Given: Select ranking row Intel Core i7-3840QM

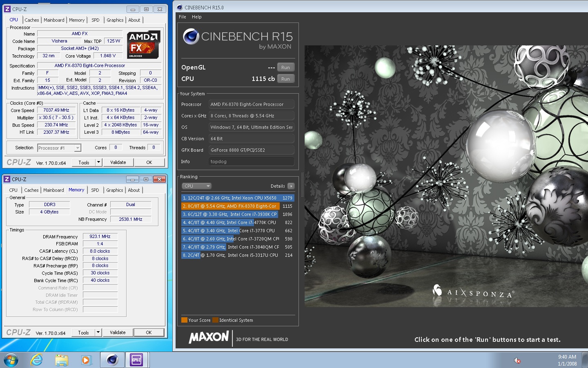Looking at the screenshot, I should point(238,247).
